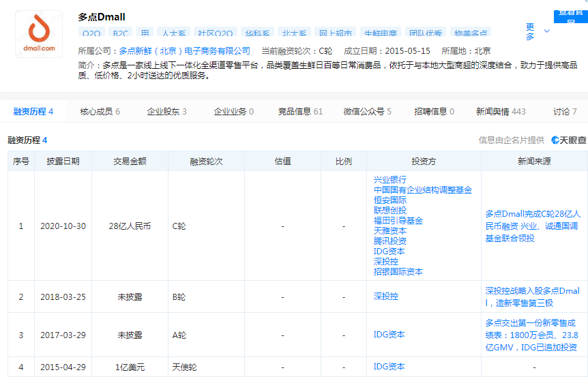The height and width of the screenshot is (379, 588).
Task: Switch to the 讨论 tab
Action: [x=565, y=111]
